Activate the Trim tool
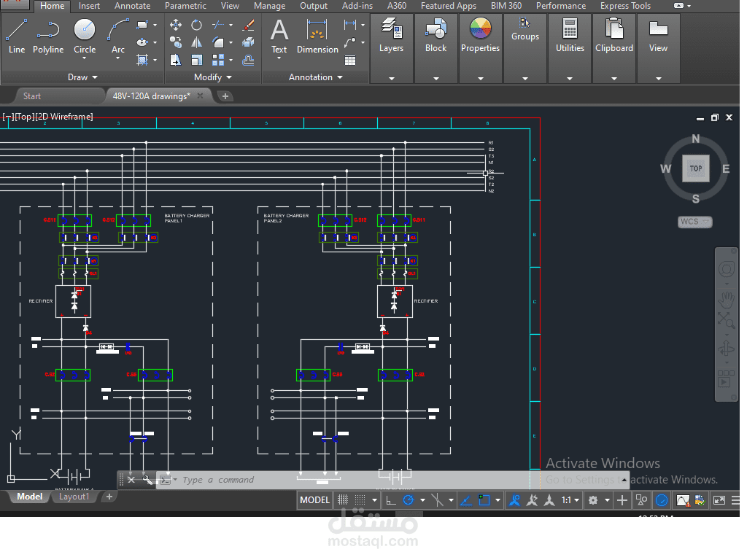The image size is (747, 560). [x=218, y=25]
